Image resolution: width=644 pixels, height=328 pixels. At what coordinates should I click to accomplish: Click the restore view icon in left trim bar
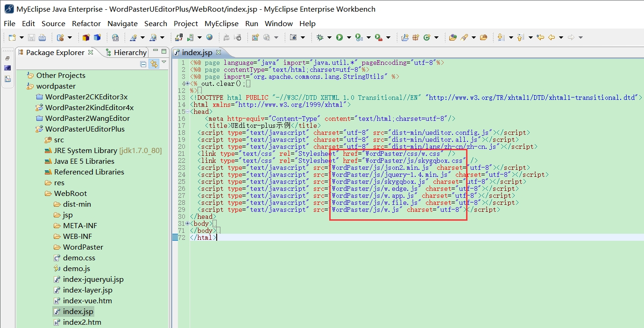(7, 58)
